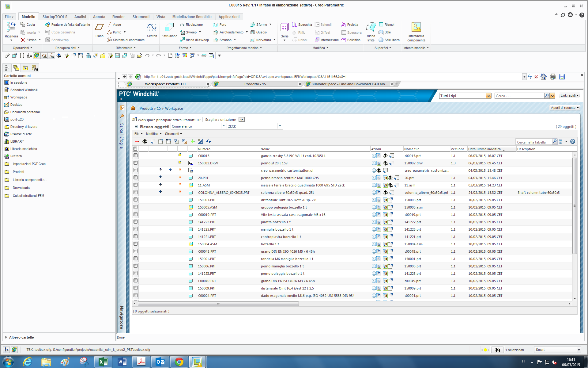The height and width of the screenshot is (368, 588).
Task: Click the Blend limite surface icon
Action: point(371,28)
